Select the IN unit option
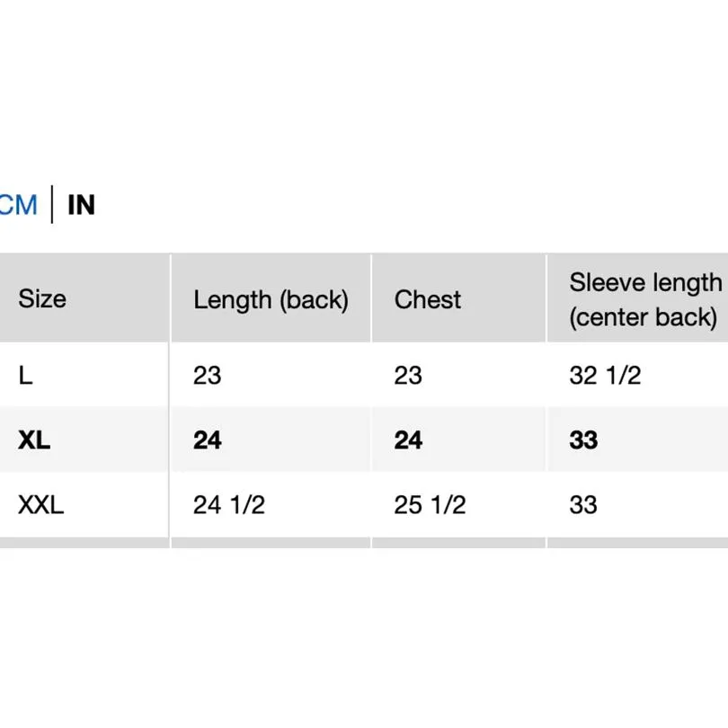The width and height of the screenshot is (728, 728). click(81, 205)
